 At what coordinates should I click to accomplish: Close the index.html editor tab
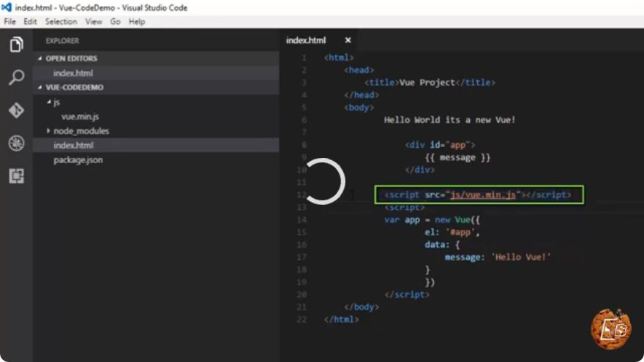348,40
